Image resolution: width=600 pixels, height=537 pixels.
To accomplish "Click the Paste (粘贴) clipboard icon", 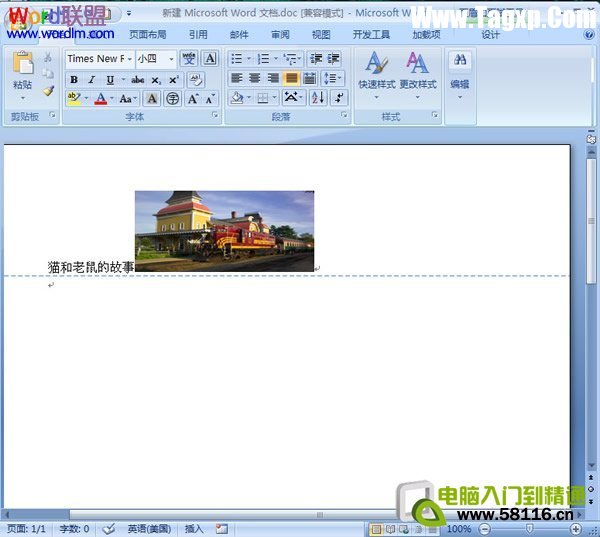I will [x=23, y=63].
